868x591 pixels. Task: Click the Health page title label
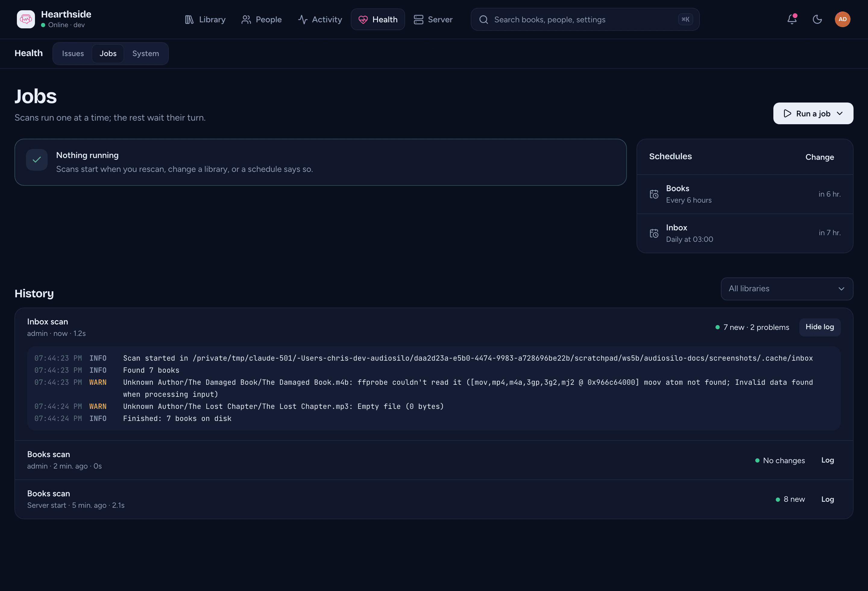click(29, 53)
